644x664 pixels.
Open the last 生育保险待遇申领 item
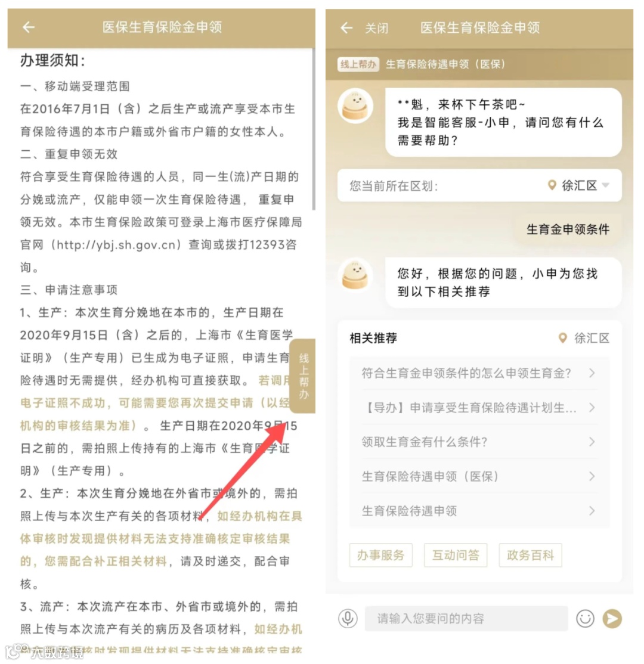pos(479,511)
